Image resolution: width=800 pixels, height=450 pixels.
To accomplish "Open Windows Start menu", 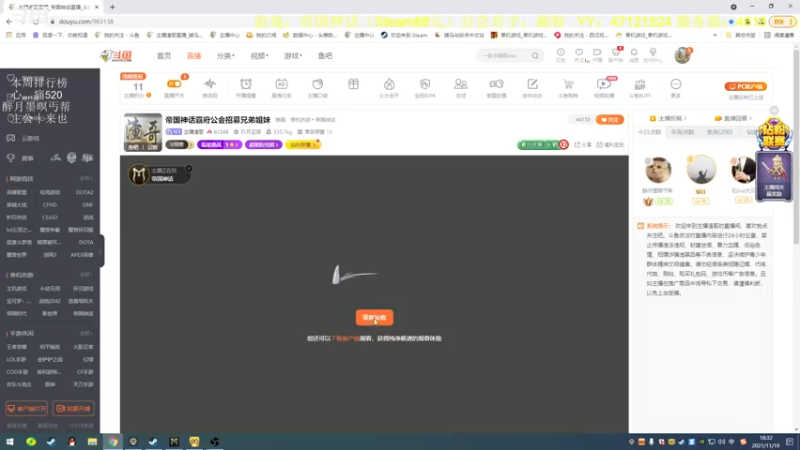I will 10,442.
